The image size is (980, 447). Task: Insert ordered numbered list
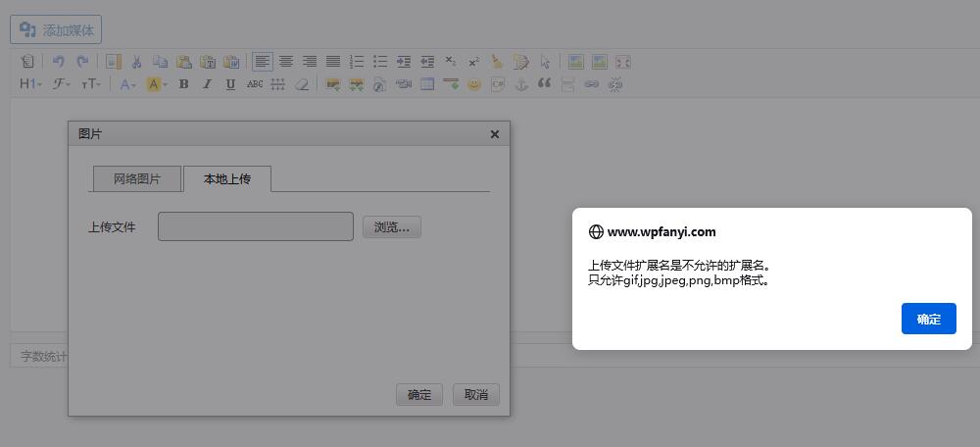click(357, 62)
